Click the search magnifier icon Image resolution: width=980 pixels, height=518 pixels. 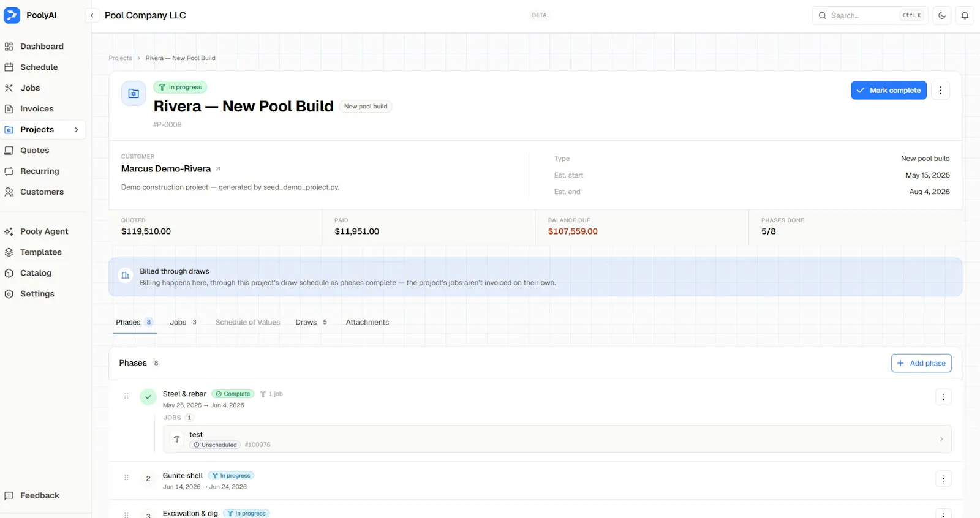click(823, 15)
